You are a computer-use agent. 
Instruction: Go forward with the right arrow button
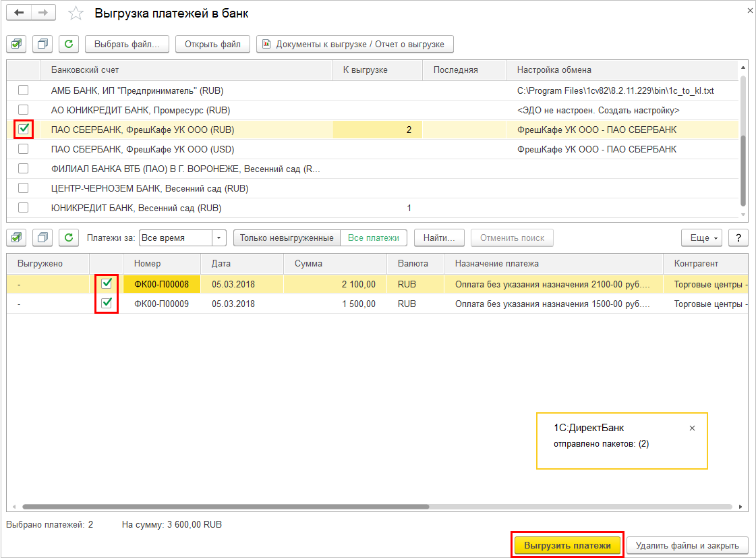click(x=43, y=13)
